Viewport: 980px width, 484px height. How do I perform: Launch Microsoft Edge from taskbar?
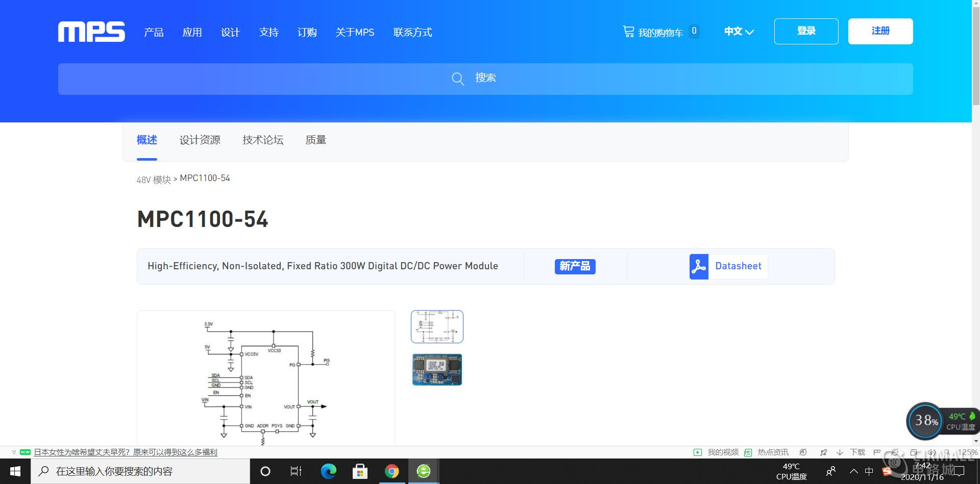pyautogui.click(x=328, y=471)
